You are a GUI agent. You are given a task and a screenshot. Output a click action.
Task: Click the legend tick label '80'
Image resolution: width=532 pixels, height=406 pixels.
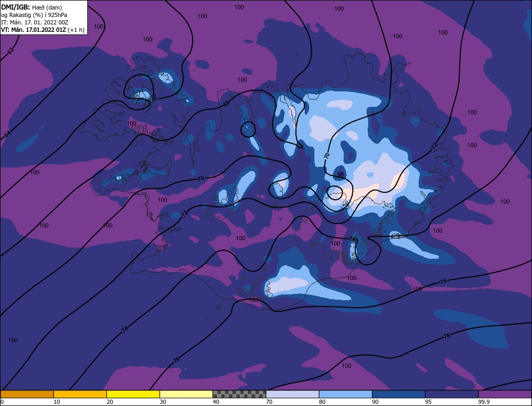[322, 402]
